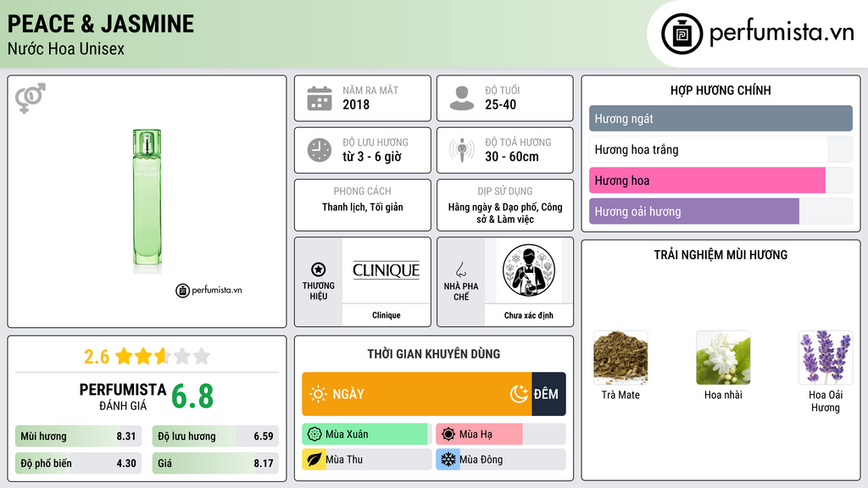Click the Mùa Xuân season bar
868x488 pixels.
366,435
